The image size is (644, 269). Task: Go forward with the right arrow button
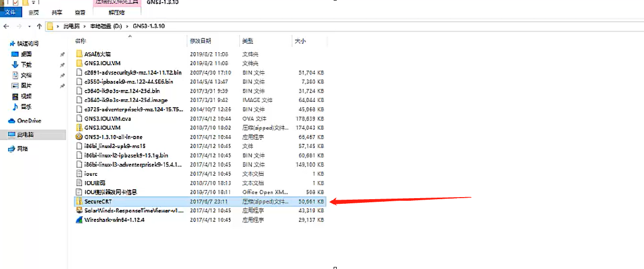(19, 26)
